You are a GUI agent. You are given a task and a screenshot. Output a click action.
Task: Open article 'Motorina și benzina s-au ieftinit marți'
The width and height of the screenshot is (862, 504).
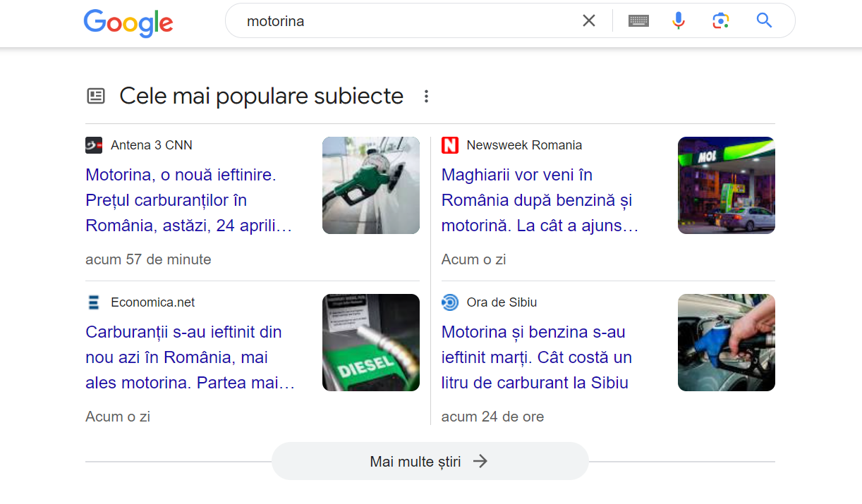(x=537, y=357)
